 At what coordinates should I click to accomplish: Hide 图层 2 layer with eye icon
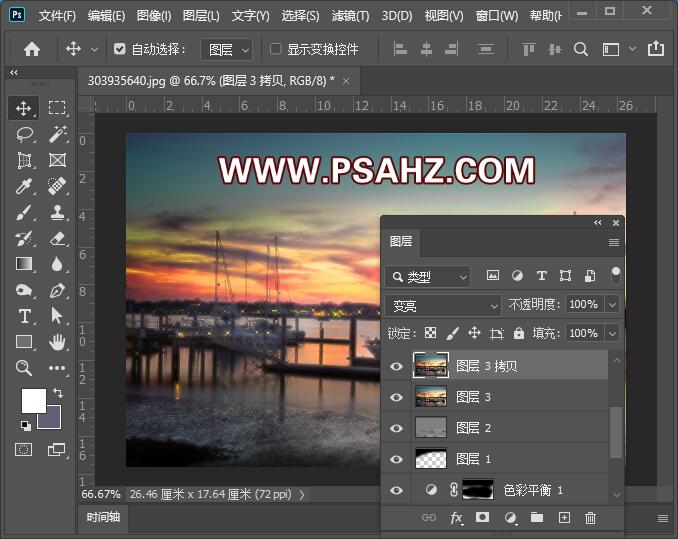[397, 428]
